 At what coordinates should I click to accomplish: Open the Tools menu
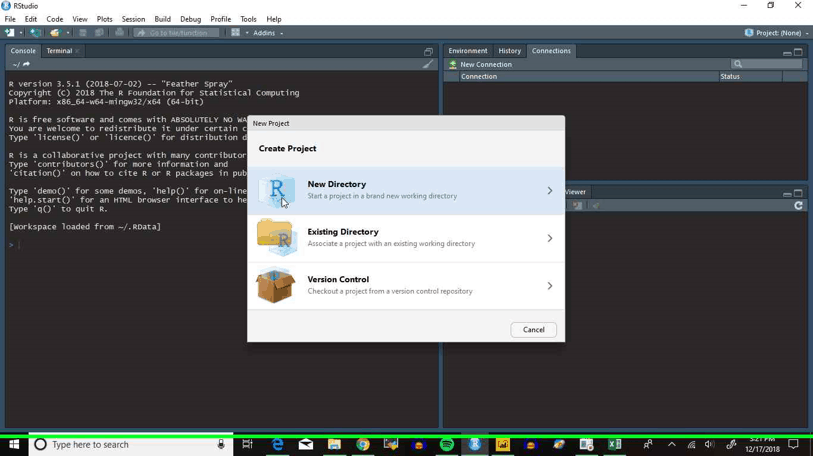click(248, 19)
